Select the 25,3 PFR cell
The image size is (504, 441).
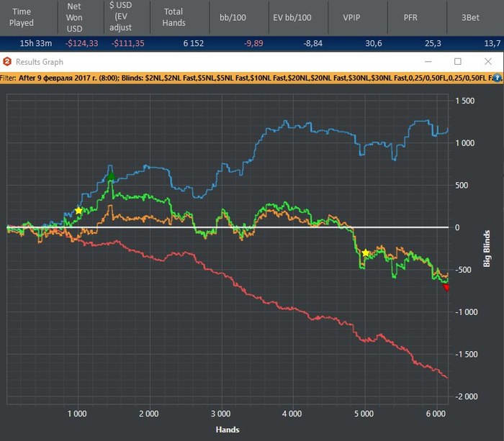click(433, 43)
